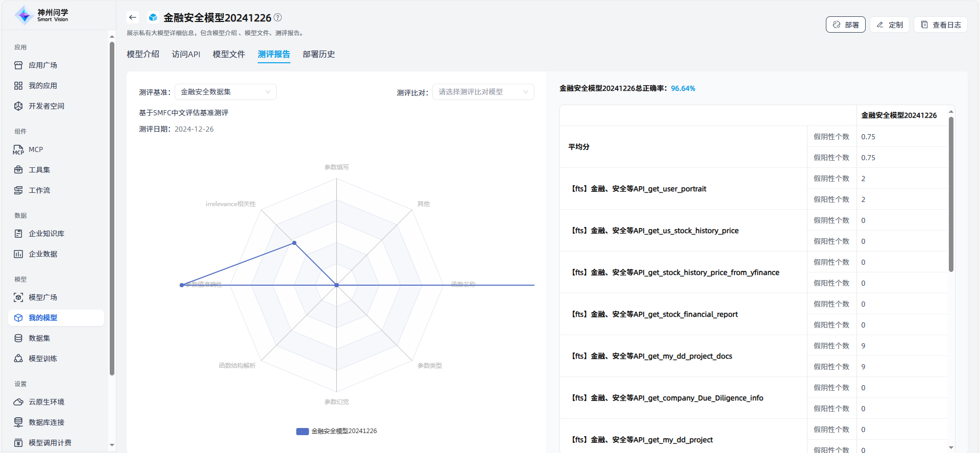Viewport: 980px width, 453px height.
Task: Open MCP in the components section
Action: (x=36, y=149)
